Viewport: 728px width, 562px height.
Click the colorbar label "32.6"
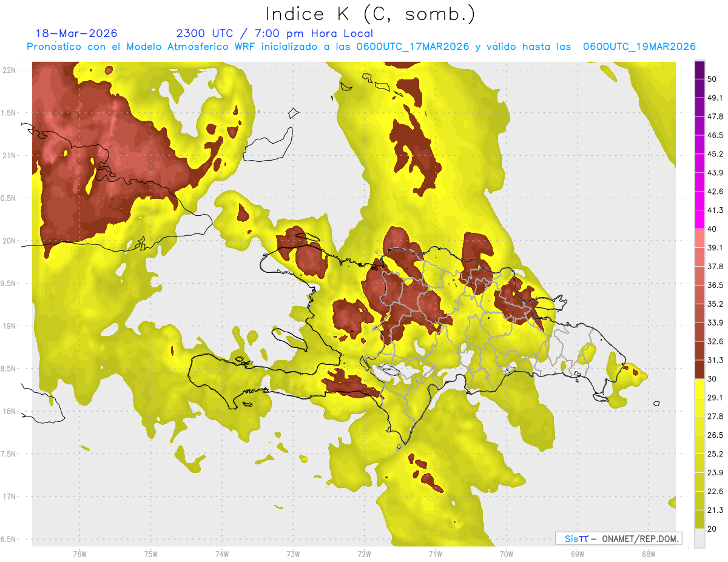coord(715,341)
